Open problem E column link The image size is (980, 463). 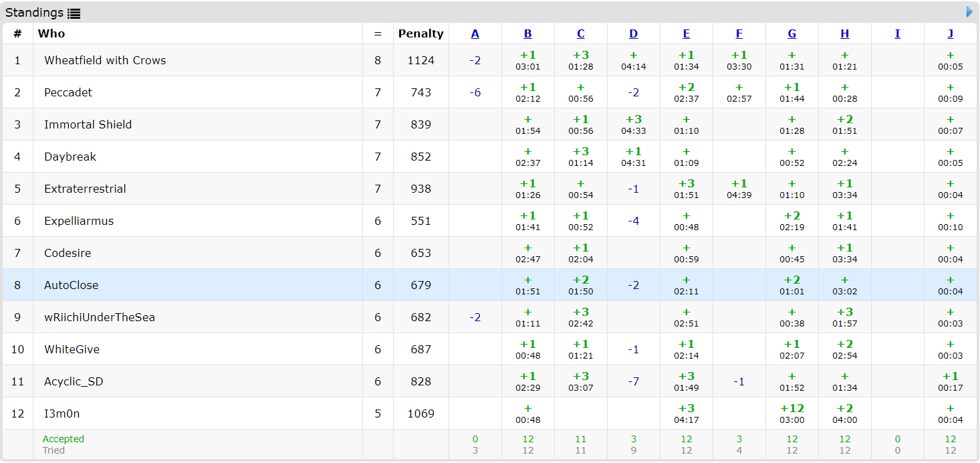click(x=687, y=33)
